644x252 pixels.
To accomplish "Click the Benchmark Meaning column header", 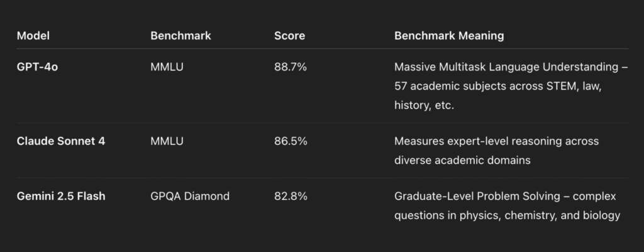I will (x=449, y=36).
